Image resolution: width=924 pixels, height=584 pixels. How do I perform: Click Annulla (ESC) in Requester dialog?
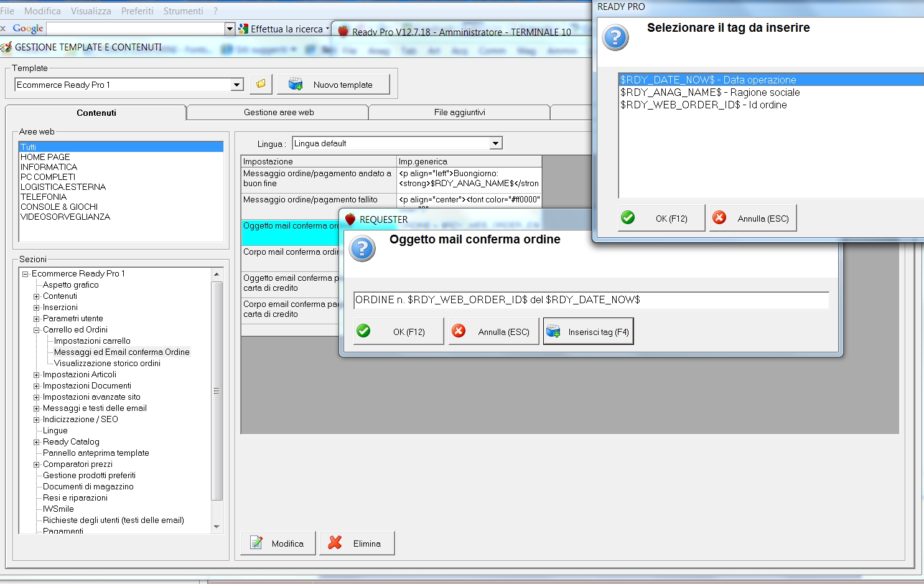point(493,331)
